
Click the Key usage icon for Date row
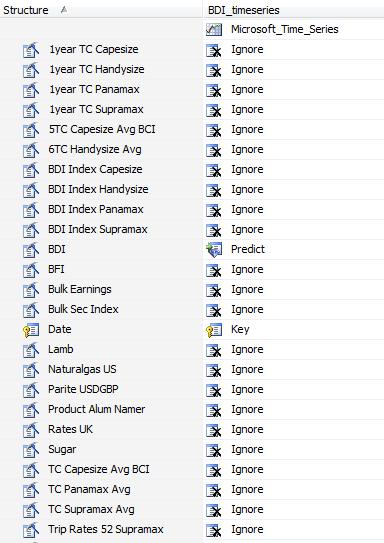point(214,330)
